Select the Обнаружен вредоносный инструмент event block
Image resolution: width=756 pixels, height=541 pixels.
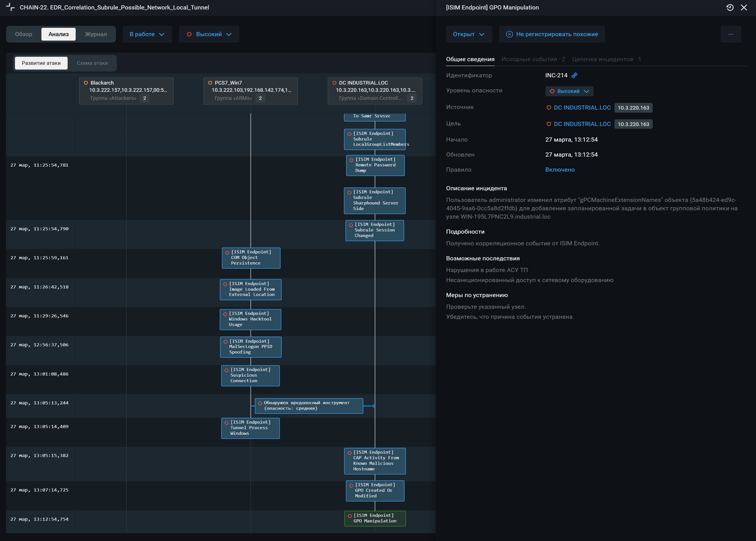309,406
